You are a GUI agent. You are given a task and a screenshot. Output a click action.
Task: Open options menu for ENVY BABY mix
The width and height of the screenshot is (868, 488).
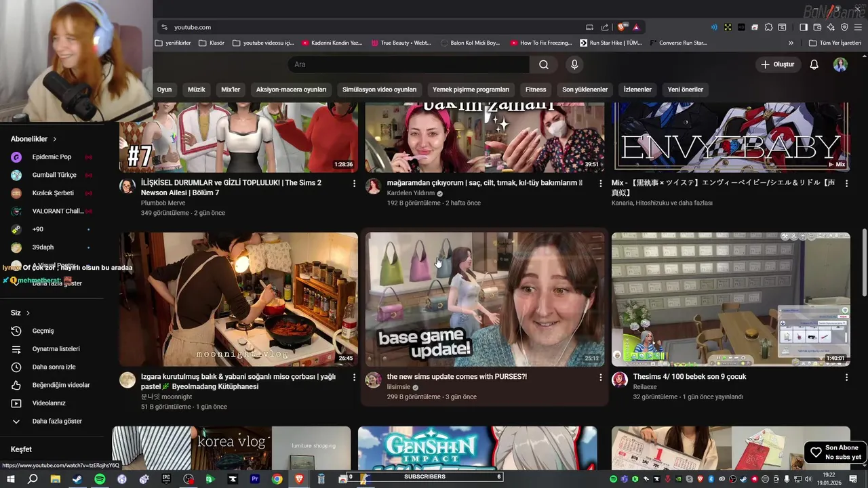846,183
